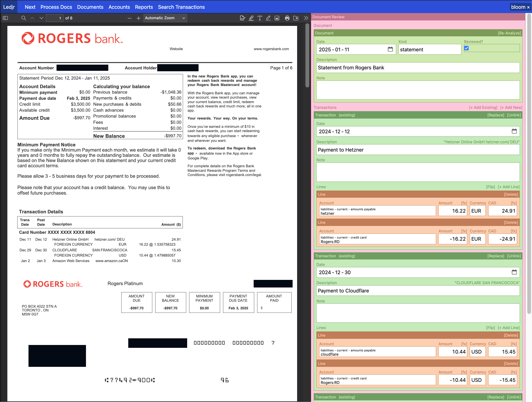Select the add text annotation tool

[x=260, y=18]
